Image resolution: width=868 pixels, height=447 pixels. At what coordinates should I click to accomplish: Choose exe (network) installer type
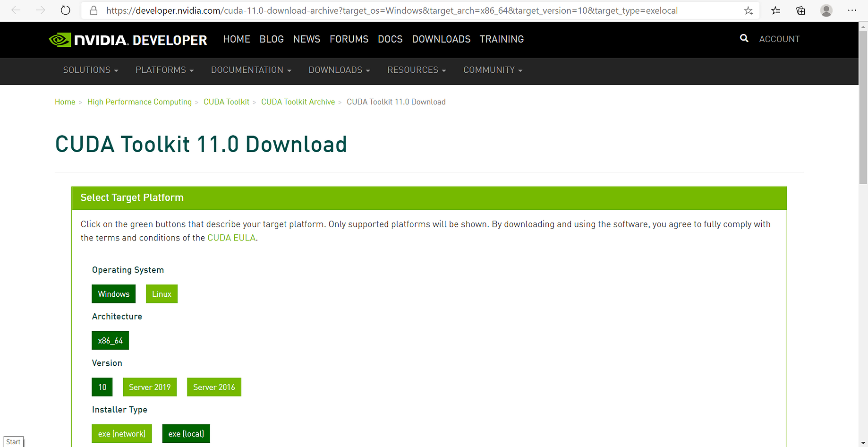pos(122,434)
